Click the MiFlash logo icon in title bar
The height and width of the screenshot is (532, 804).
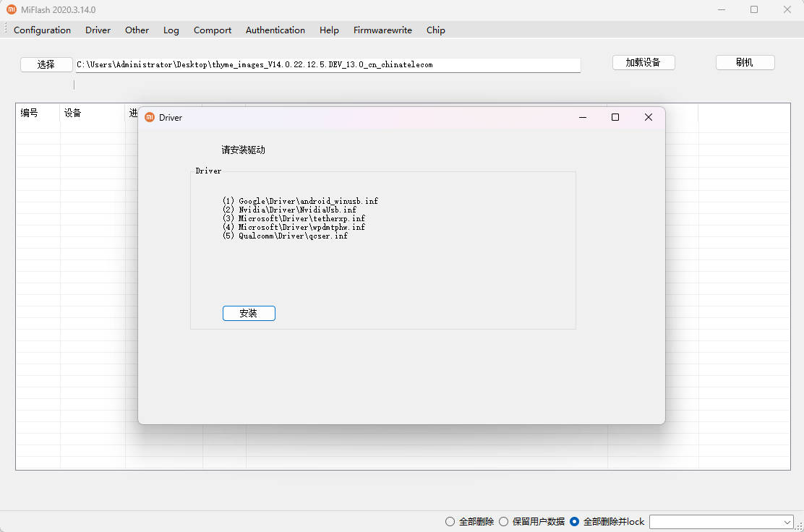[x=12, y=10]
